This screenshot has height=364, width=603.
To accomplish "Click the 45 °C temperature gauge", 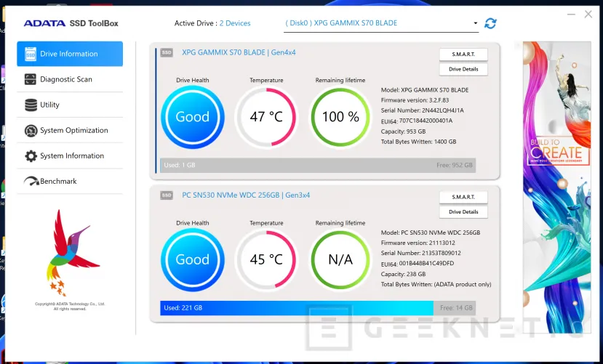I will (x=266, y=259).
